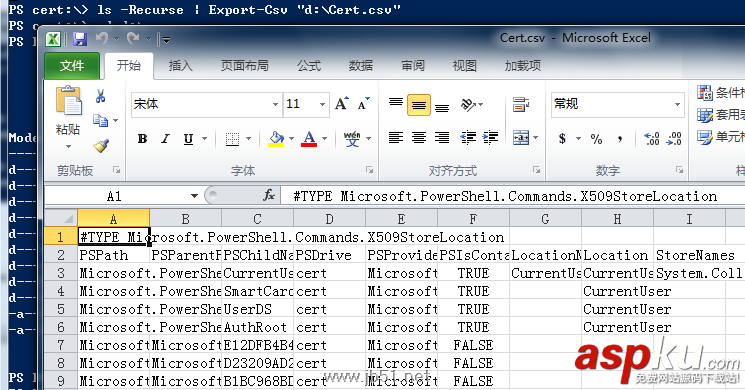This screenshot has width=745, height=390.
Task: Open the 加载项 Add-ins tab
Action: tap(523, 66)
